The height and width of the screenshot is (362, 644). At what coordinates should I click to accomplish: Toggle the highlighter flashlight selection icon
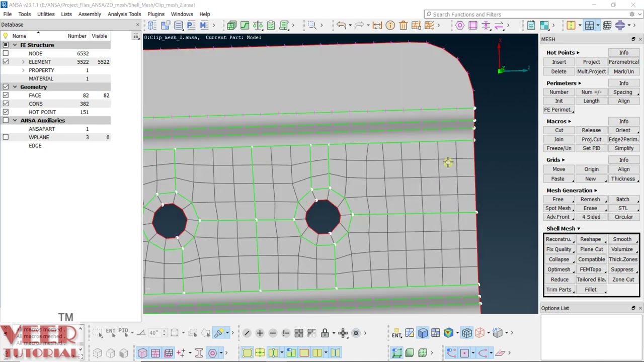tap(218, 333)
